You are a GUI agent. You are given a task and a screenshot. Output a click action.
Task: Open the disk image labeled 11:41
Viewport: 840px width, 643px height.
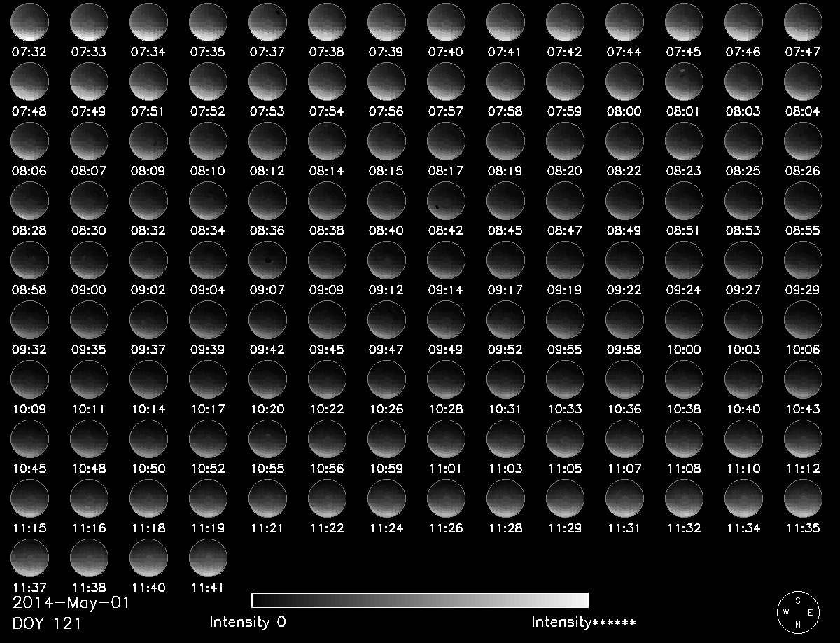208,558
